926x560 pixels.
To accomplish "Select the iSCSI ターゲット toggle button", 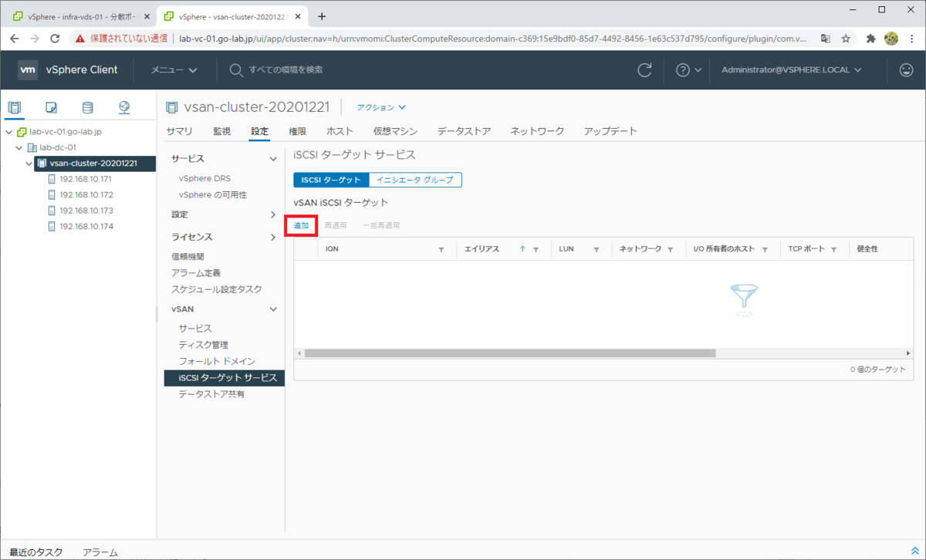I will click(331, 180).
